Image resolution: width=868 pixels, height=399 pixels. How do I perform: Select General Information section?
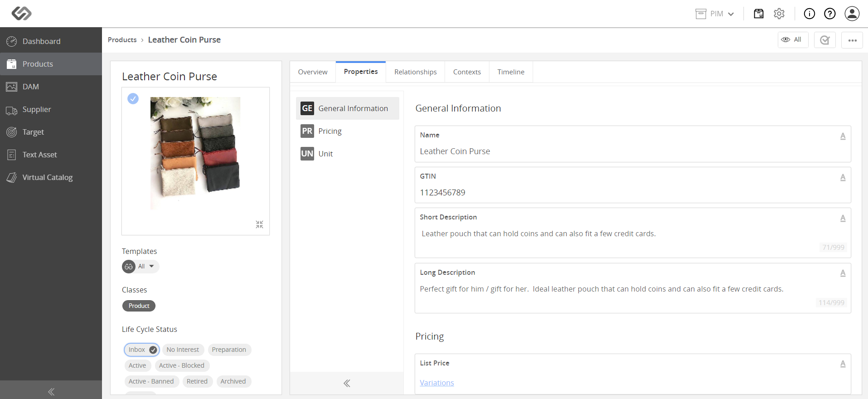click(x=348, y=108)
